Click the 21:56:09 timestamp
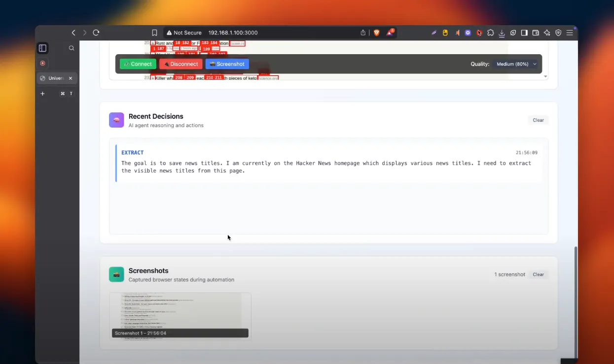 (x=527, y=153)
